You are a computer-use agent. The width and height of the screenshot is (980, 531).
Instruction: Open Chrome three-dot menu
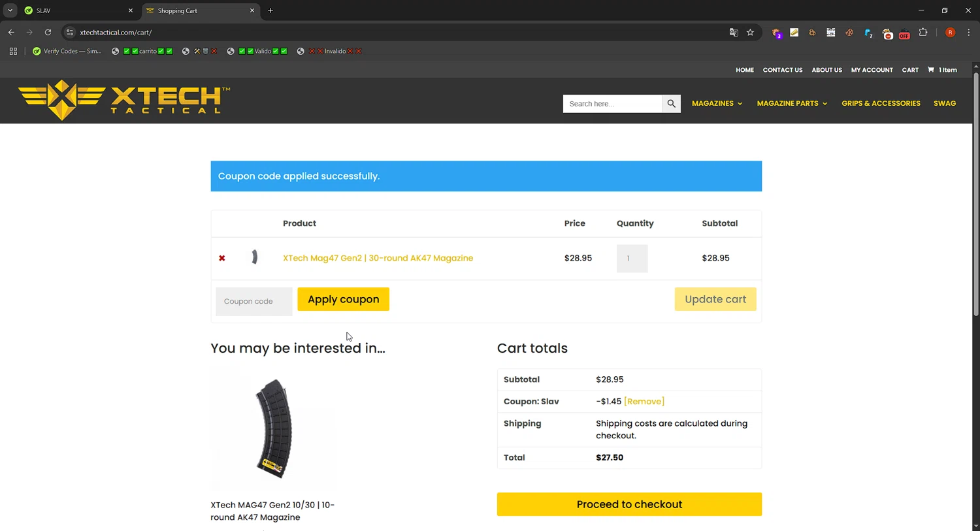969,32
